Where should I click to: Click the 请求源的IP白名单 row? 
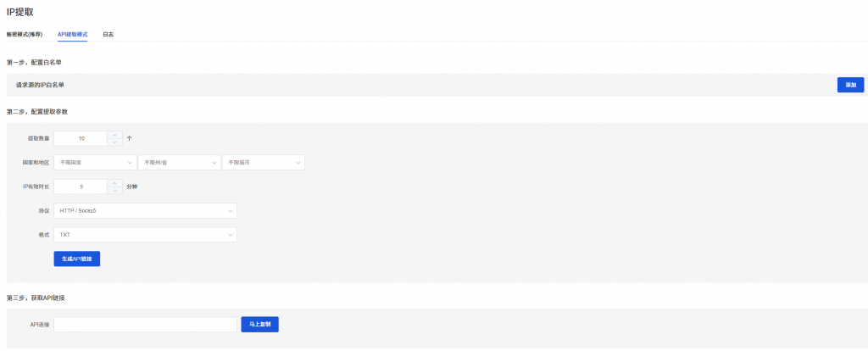pos(339,85)
